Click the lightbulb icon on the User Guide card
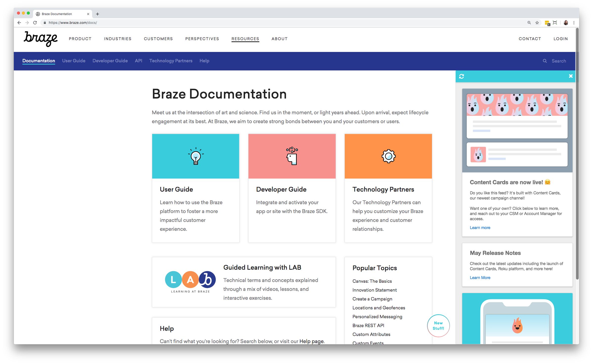Image resolution: width=593 pixels, height=364 pixels. [x=195, y=156]
